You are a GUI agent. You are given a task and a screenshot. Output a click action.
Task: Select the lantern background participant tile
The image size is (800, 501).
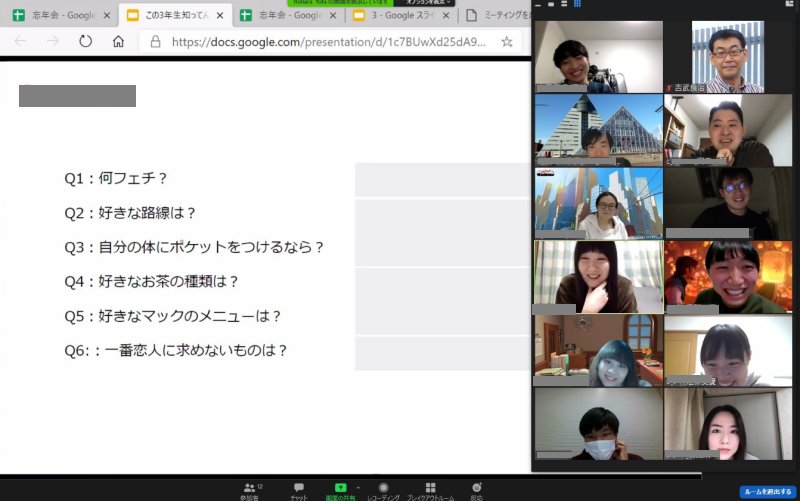tap(728, 277)
